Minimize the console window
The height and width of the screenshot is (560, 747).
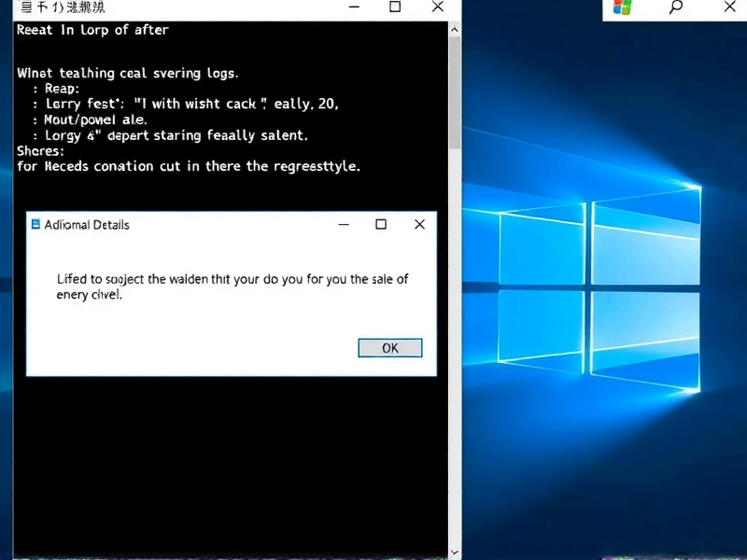[353, 7]
